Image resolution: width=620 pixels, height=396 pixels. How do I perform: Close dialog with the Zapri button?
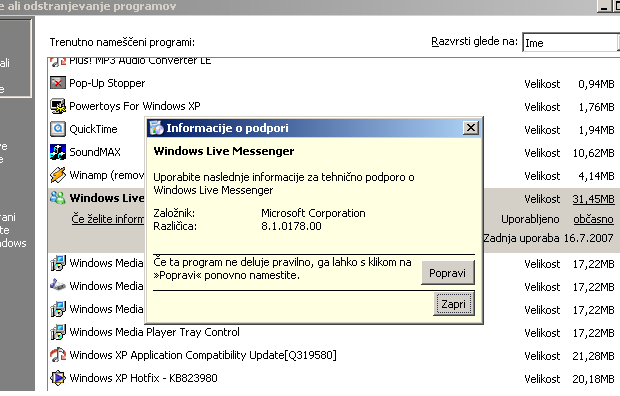coord(454,304)
